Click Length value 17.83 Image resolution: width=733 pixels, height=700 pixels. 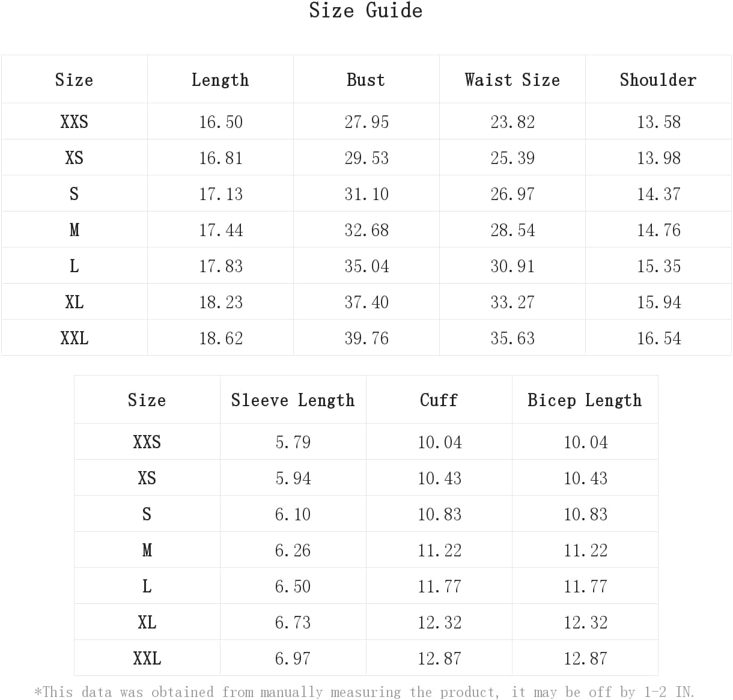[x=221, y=266]
